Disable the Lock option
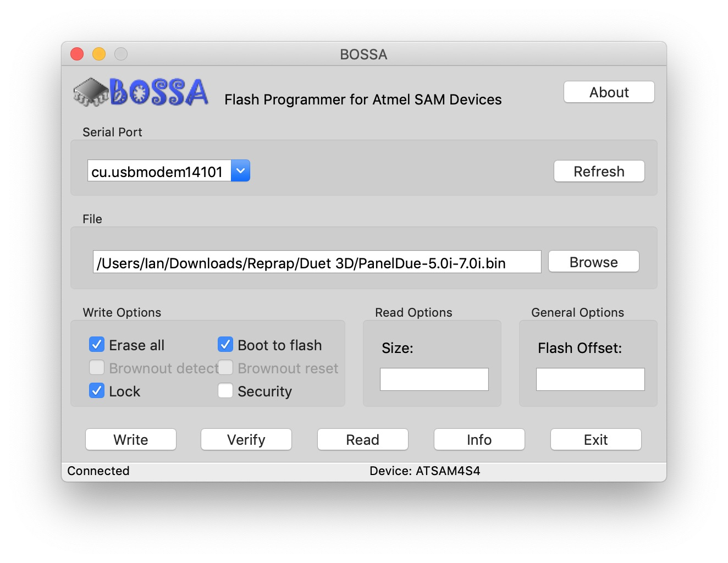The height and width of the screenshot is (563, 728). point(97,390)
